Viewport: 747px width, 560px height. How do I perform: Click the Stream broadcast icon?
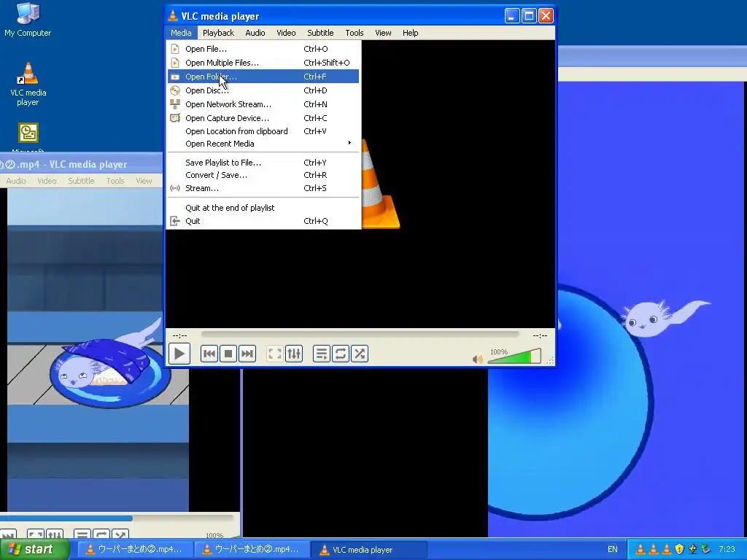tap(175, 188)
